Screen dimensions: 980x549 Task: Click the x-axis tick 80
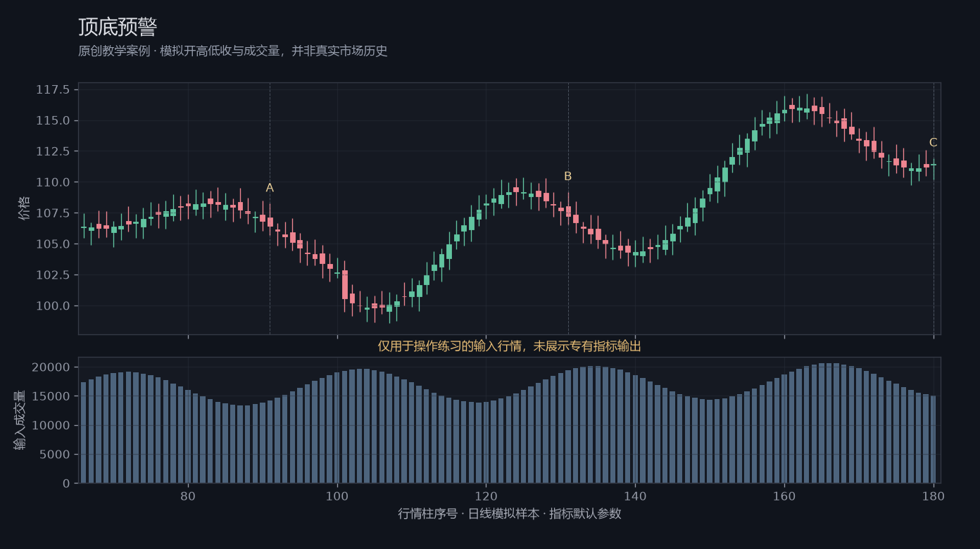[x=188, y=496]
